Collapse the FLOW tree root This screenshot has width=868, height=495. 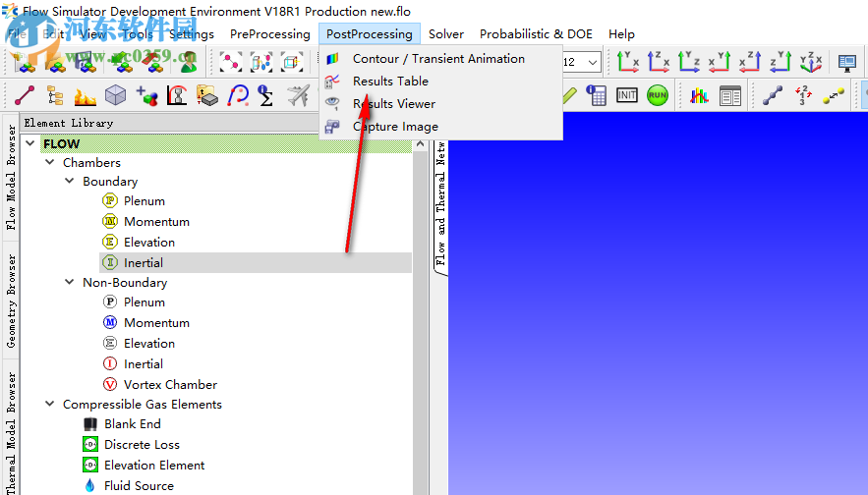click(30, 143)
